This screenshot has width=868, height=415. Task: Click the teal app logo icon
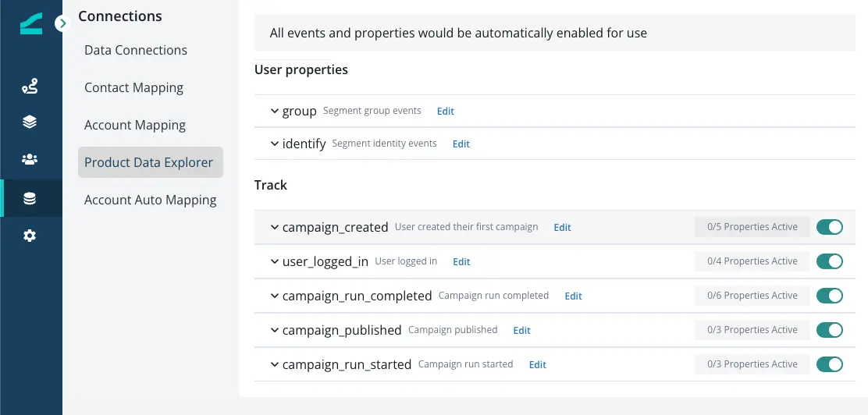click(x=30, y=24)
